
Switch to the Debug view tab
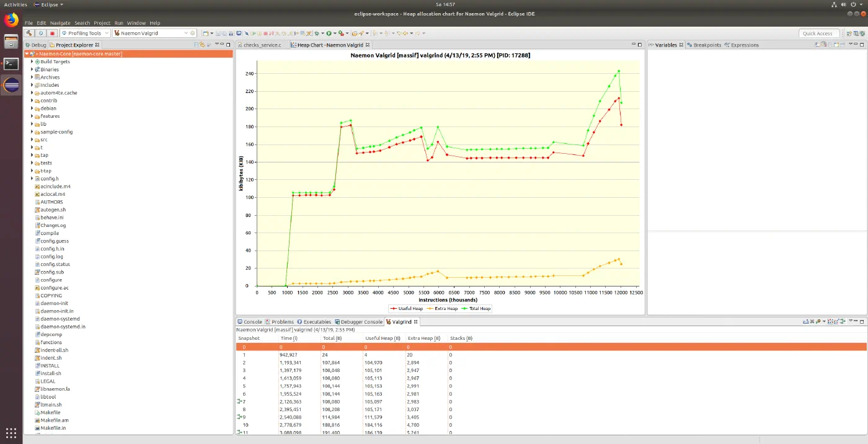[35, 45]
